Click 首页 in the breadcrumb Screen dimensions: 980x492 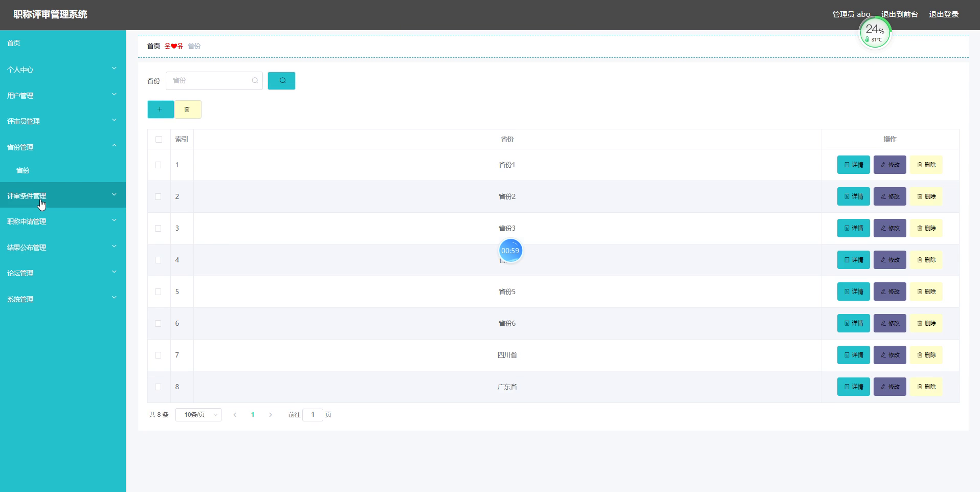[153, 46]
